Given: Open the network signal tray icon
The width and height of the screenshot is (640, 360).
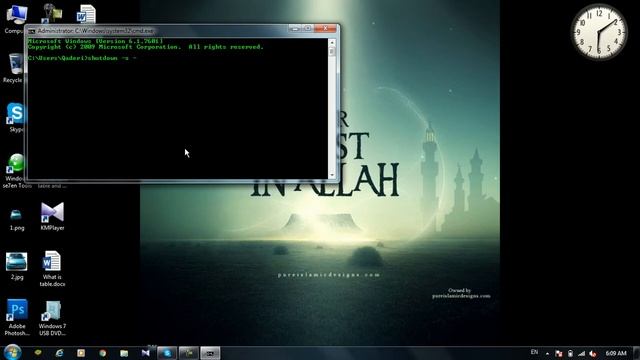Looking at the screenshot, I should (581, 353).
